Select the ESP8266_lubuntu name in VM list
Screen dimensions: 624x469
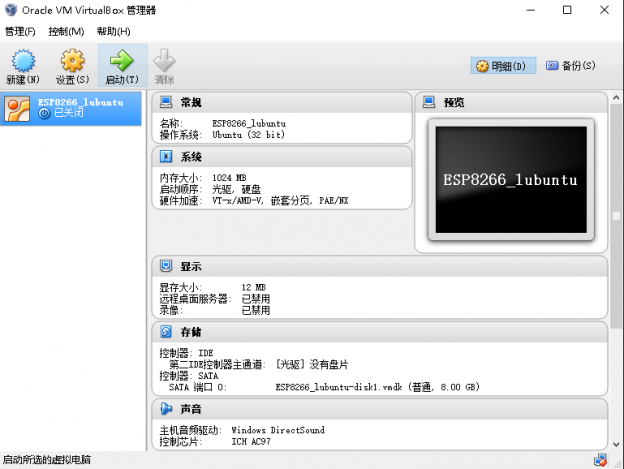(80, 102)
